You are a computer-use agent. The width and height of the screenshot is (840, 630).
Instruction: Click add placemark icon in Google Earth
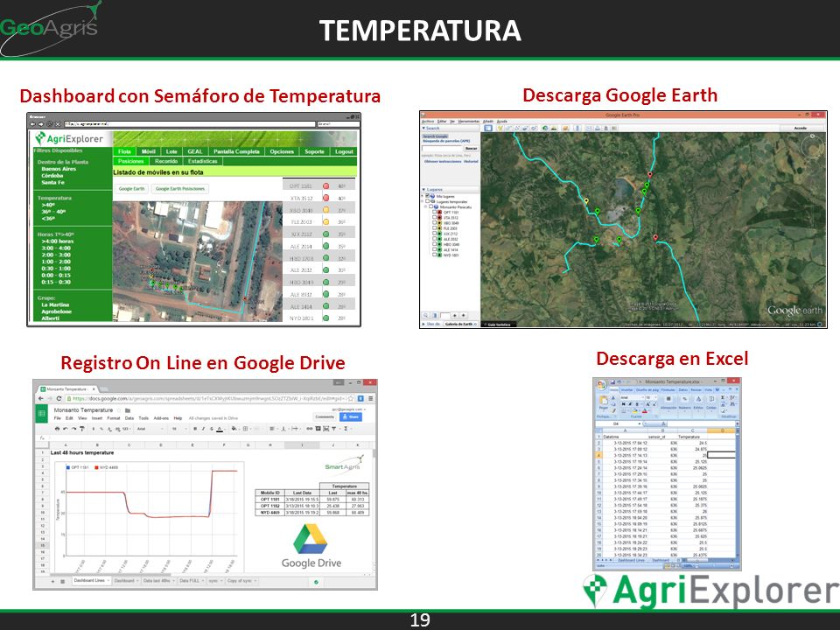(x=500, y=128)
